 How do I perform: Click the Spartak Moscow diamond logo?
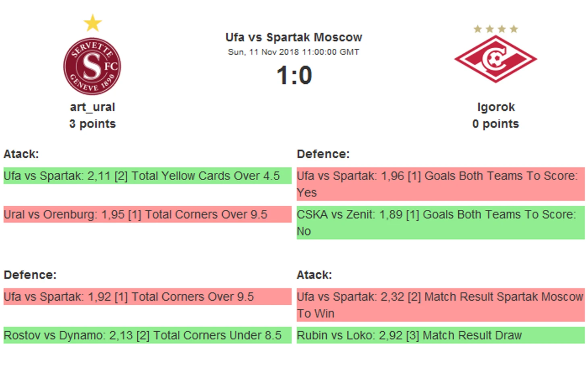[x=496, y=59]
